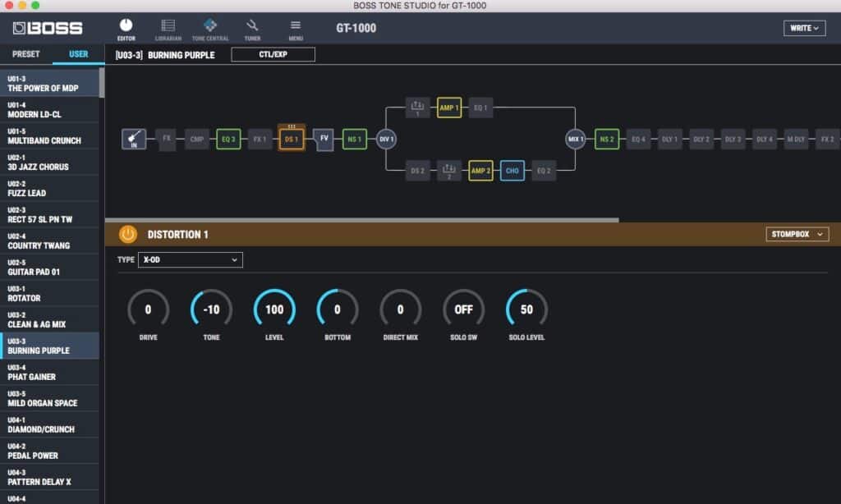Click the DRIVE knob

point(148,309)
